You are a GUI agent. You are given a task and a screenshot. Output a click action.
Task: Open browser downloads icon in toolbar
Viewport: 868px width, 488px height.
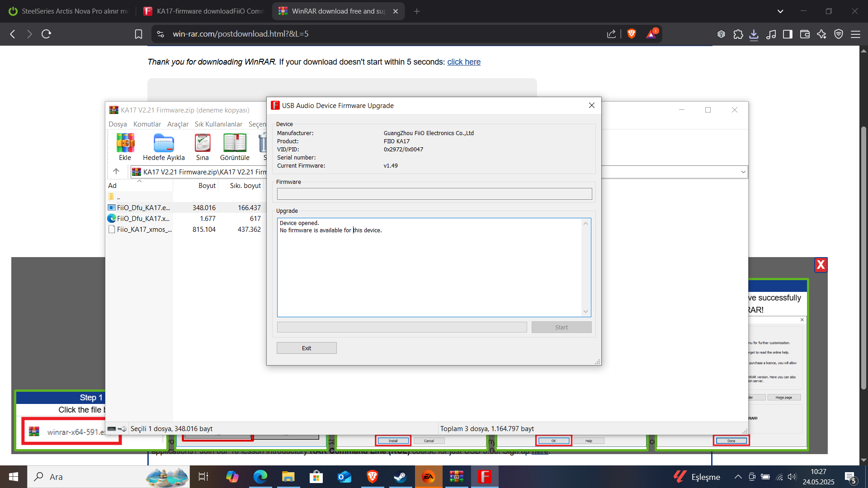point(754,34)
